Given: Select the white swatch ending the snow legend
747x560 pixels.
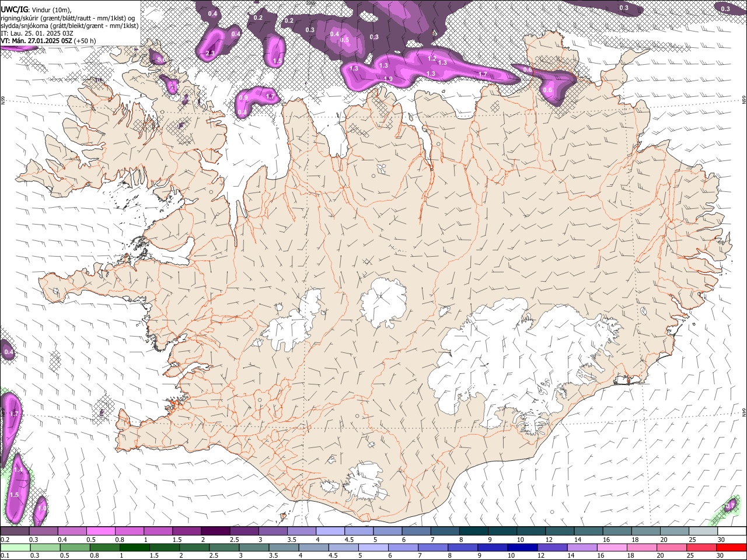Looking at the screenshot, I should [732, 531].
